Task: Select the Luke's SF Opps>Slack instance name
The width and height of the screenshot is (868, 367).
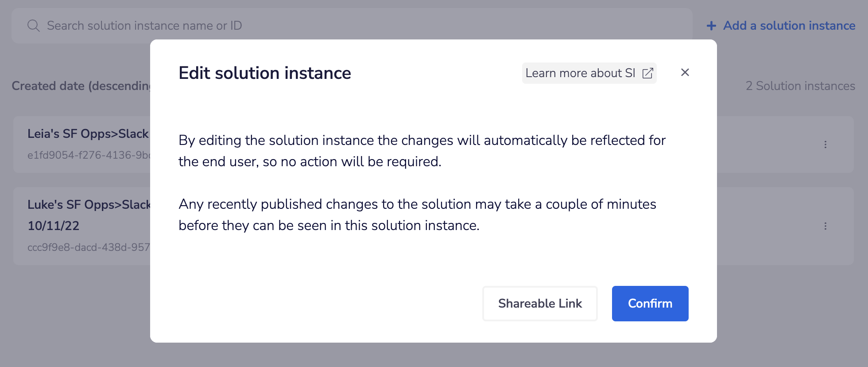Action: 89,205
